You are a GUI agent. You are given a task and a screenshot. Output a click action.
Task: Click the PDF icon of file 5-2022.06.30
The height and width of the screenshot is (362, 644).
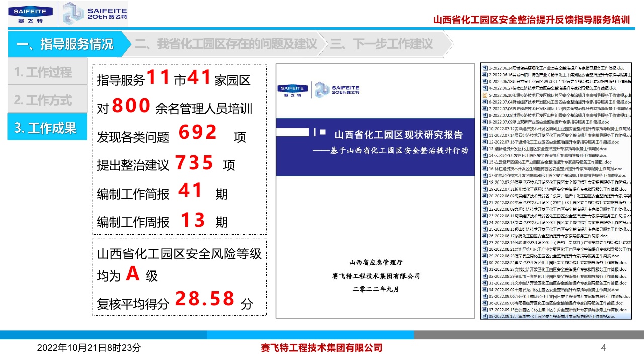point(485,95)
